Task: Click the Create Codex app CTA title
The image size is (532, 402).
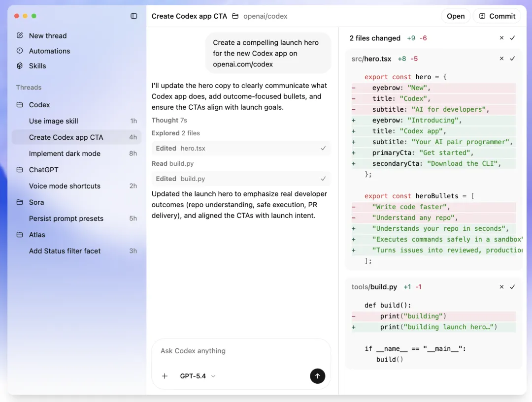Action: point(189,16)
